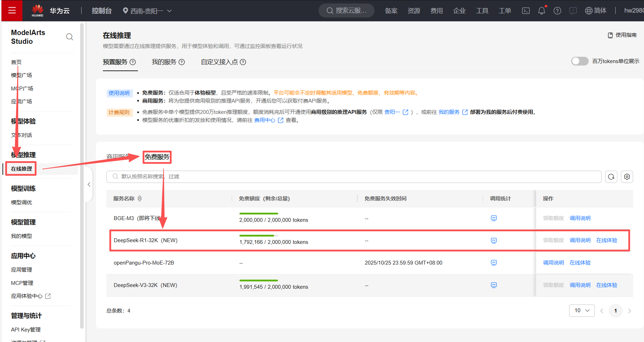Focus the service name search filter field
Viewport: 644px width, 342px height.
(x=354, y=177)
